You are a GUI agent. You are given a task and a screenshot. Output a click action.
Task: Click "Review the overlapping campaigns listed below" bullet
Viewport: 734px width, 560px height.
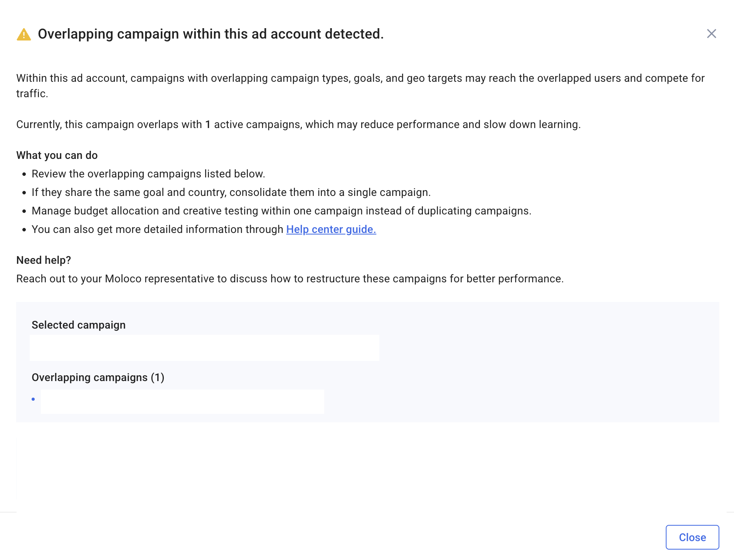(x=148, y=174)
